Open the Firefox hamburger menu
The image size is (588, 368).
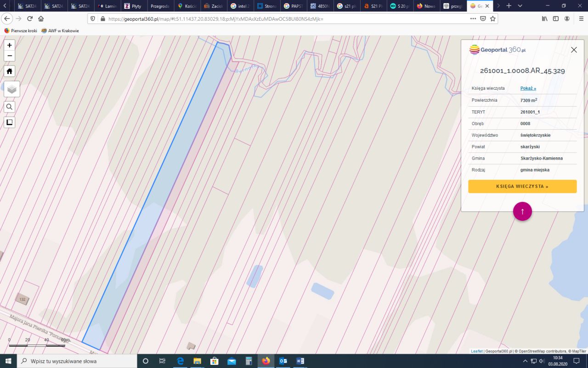point(581,19)
